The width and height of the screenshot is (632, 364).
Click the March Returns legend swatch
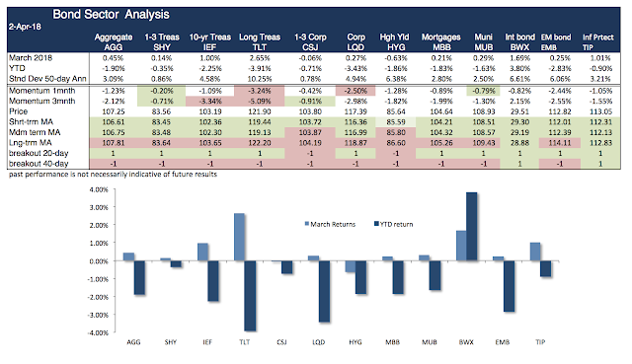[307, 224]
